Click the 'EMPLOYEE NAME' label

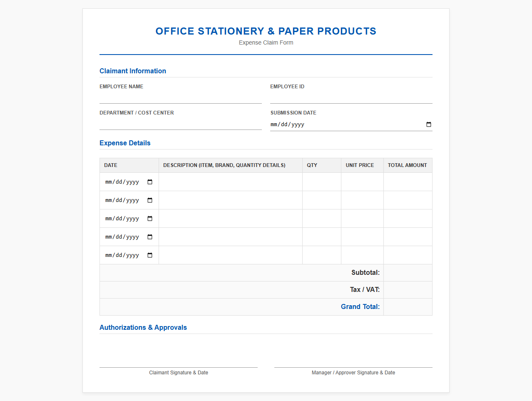[x=122, y=87]
